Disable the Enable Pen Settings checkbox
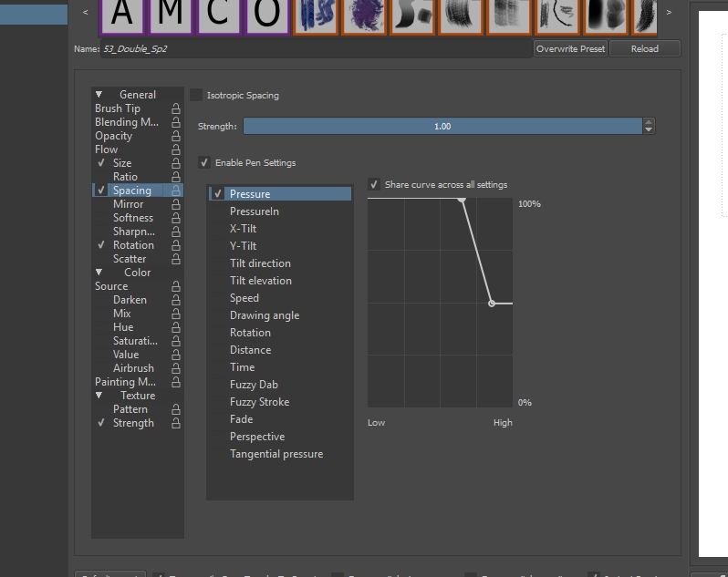 click(204, 163)
